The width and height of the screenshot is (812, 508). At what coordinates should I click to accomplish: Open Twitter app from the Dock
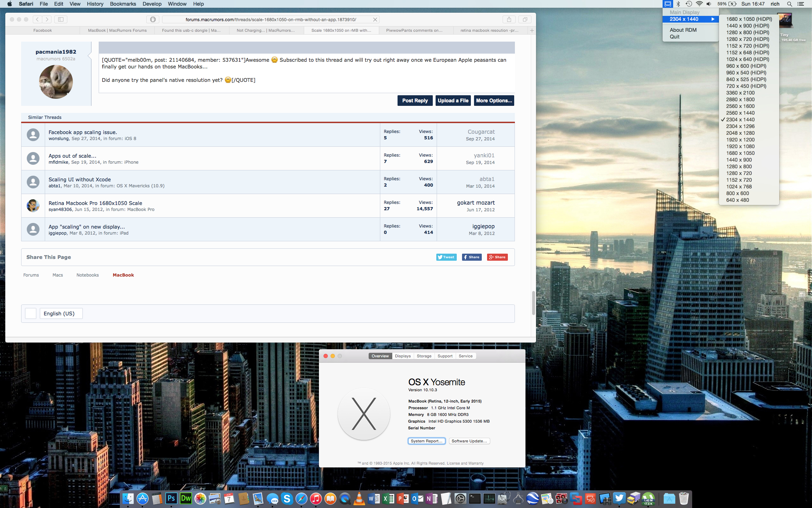pyautogui.click(x=619, y=498)
